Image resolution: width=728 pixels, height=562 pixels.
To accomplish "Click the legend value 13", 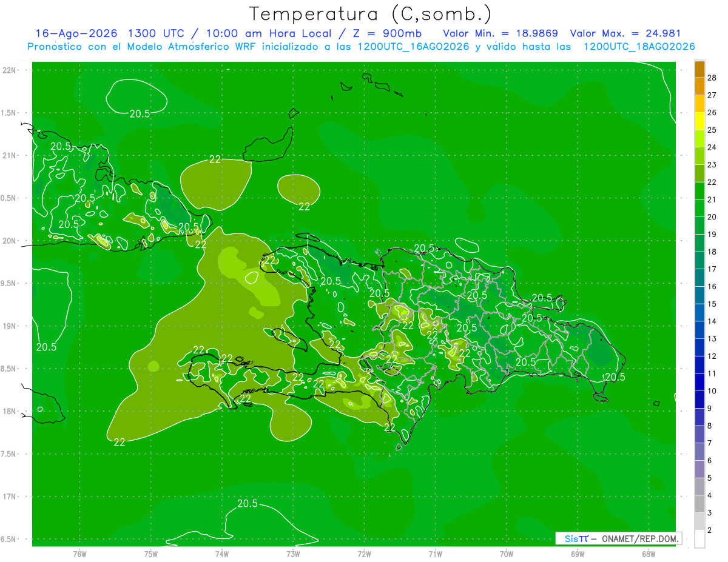I will (712, 338).
